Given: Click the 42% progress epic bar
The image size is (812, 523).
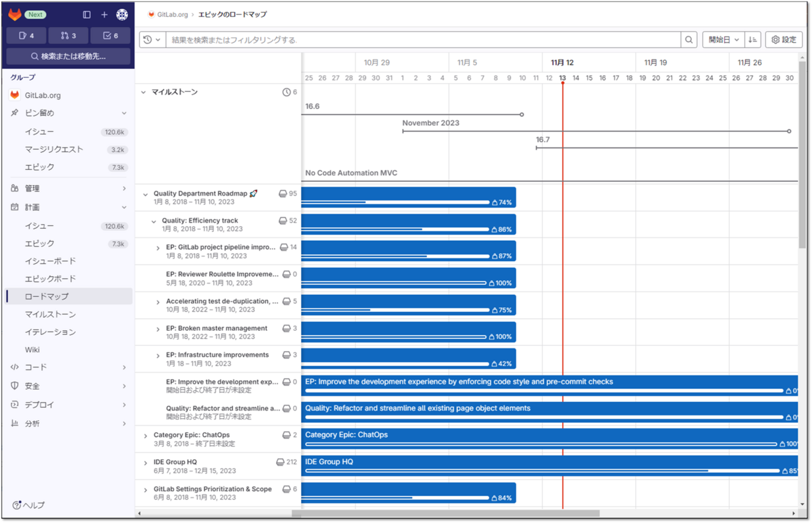Looking at the screenshot, I should point(409,359).
